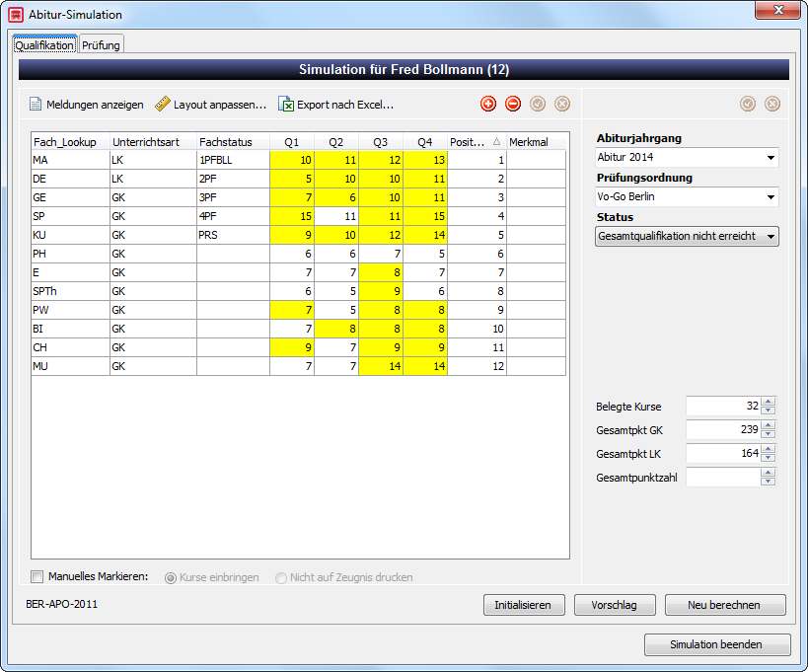The height and width of the screenshot is (672, 808).
Task: Select the CH subject cell
Action: (x=70, y=348)
